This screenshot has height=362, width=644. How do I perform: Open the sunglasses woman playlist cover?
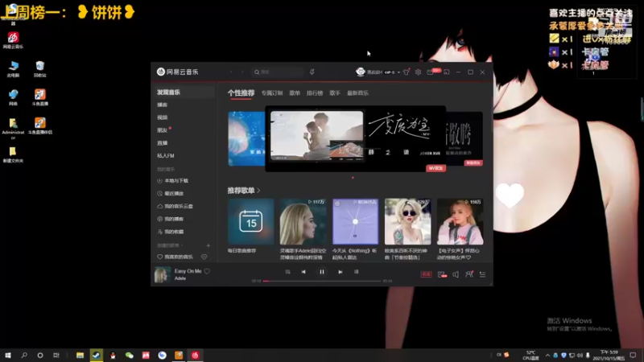click(x=407, y=222)
